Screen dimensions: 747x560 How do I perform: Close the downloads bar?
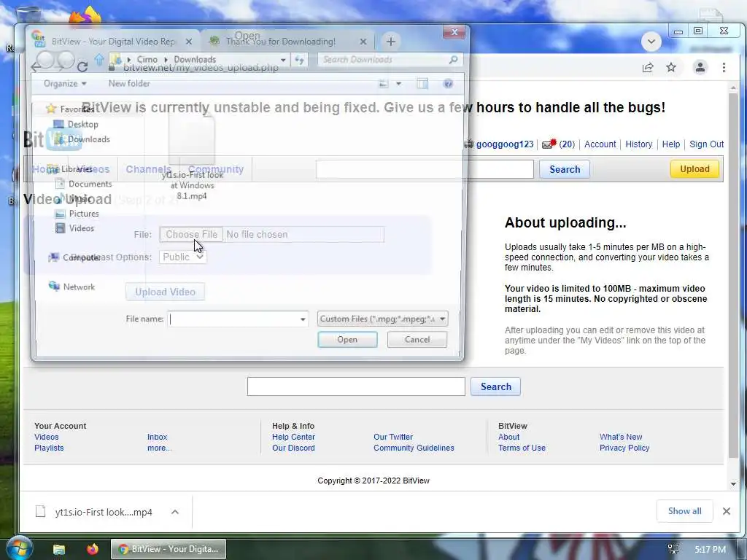click(x=726, y=511)
